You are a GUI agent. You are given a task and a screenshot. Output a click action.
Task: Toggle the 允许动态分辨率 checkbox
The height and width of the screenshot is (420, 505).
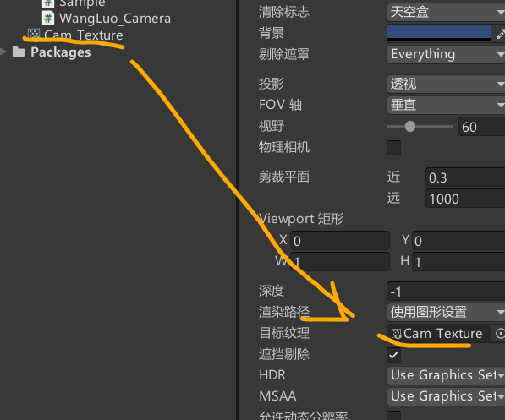[393, 415]
